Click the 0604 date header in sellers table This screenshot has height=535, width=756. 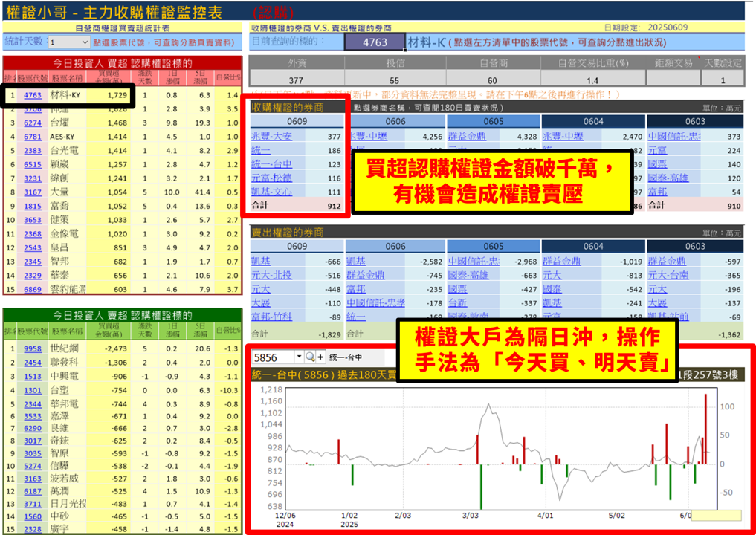[x=593, y=246]
